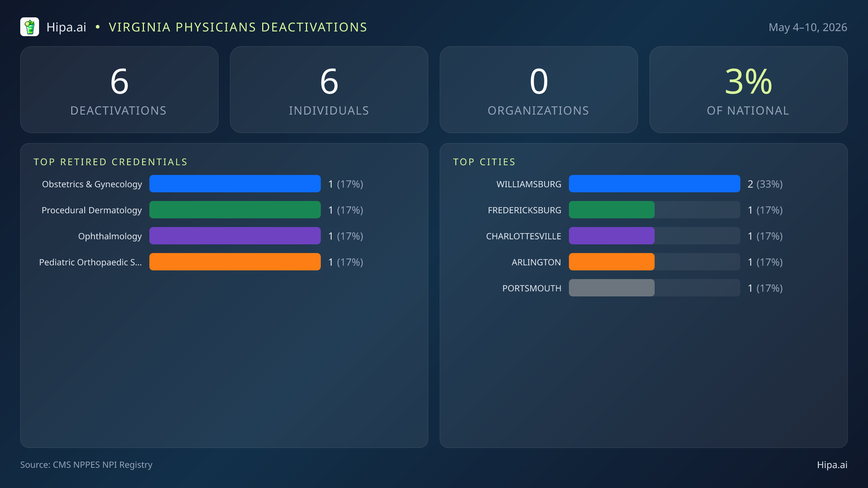Click the orange Pediatric Orthopaedic bar
Screen dimensions: 868x488
pyautogui.click(x=235, y=262)
